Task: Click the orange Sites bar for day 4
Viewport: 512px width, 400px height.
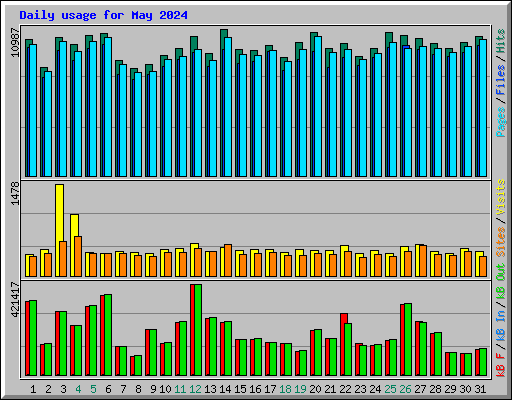Action: 78,256
